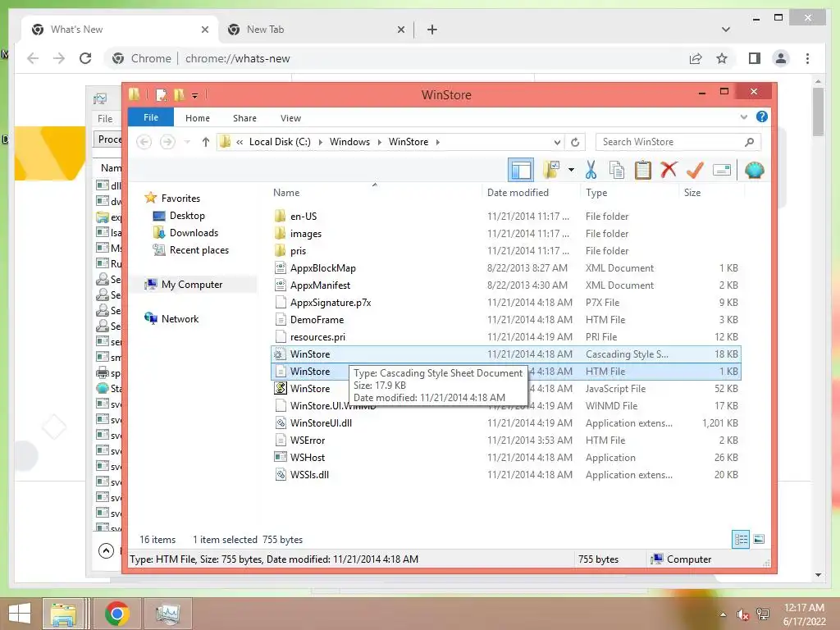Expand the ribbon using the chevron

pyautogui.click(x=743, y=116)
